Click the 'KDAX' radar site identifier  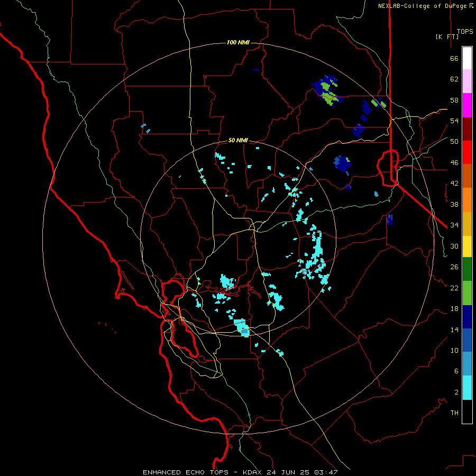253,472
